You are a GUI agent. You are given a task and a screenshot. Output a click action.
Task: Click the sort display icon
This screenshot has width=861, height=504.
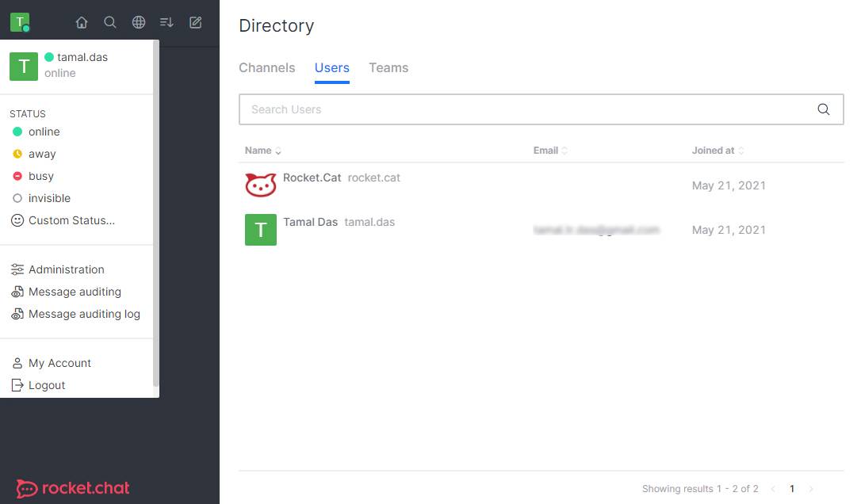click(x=166, y=22)
